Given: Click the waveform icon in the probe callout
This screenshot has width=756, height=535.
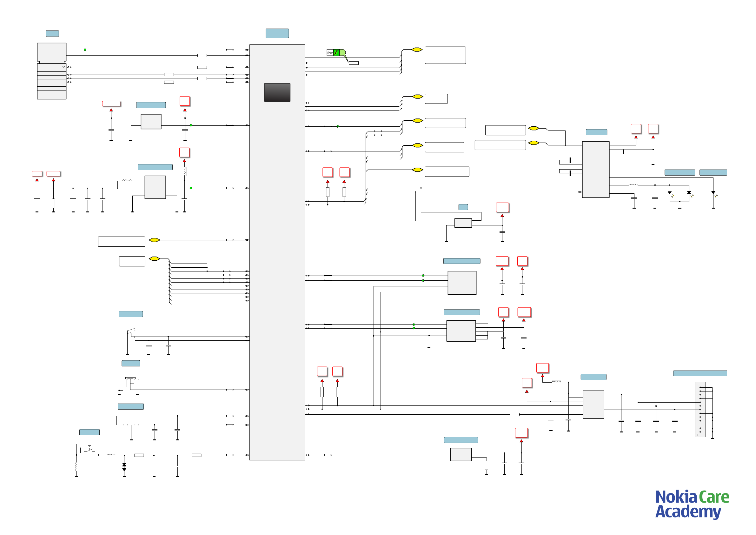Looking at the screenshot, I should point(330,52).
